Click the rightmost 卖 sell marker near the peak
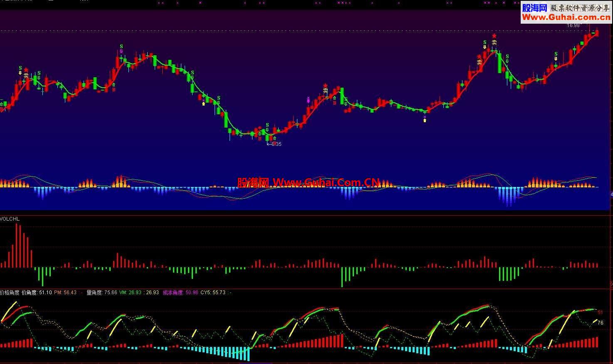Viewport: 613px width, 364px height. (494, 42)
